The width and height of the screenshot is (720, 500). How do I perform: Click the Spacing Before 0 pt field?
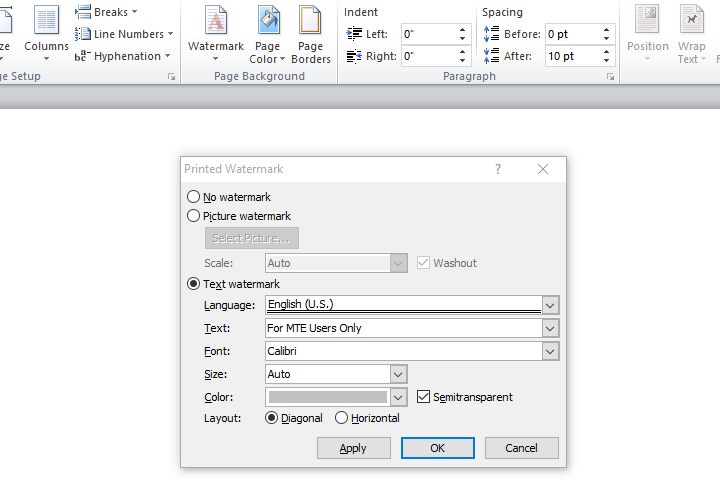coord(574,34)
